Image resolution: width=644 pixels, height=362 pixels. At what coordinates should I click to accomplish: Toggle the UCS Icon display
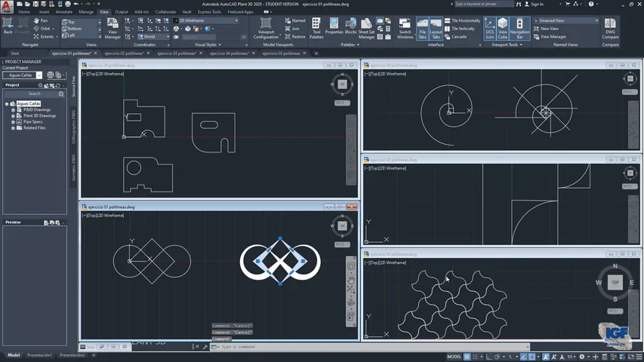point(489,29)
